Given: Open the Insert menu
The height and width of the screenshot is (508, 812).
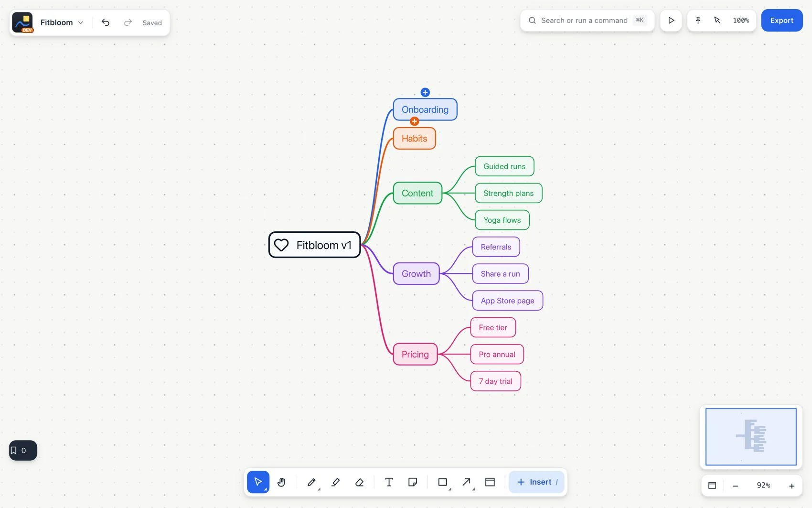Looking at the screenshot, I should [536, 482].
